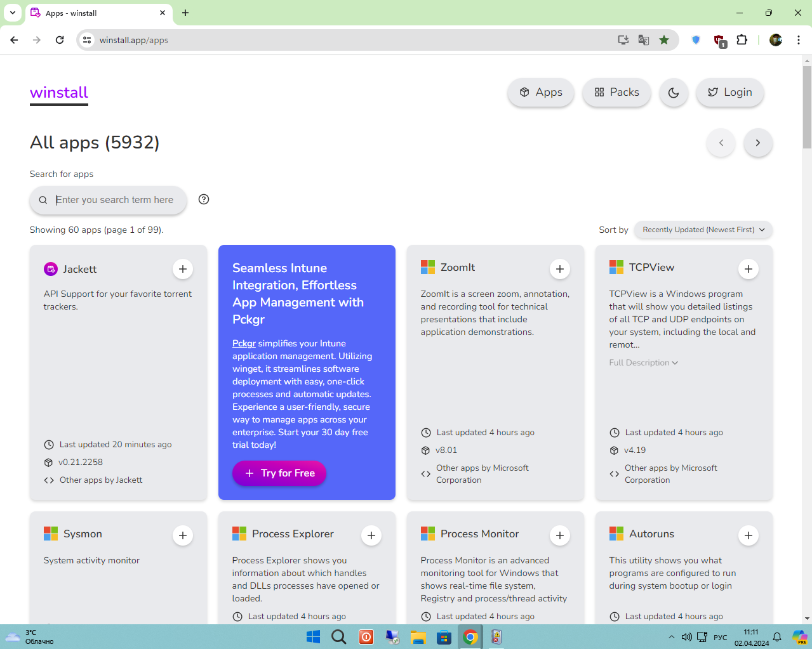812x649 pixels.
Task: Show hidden system tray icons chevron
Action: click(672, 637)
